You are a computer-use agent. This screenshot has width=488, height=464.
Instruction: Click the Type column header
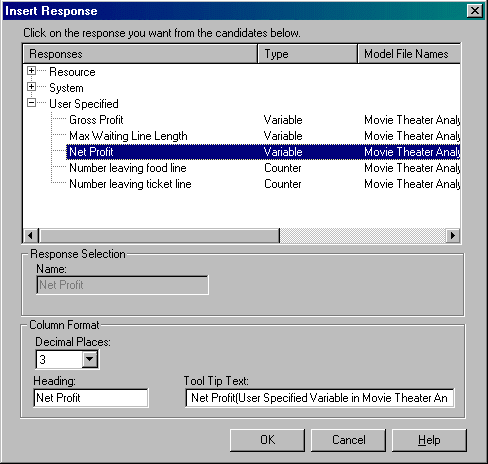pos(307,54)
